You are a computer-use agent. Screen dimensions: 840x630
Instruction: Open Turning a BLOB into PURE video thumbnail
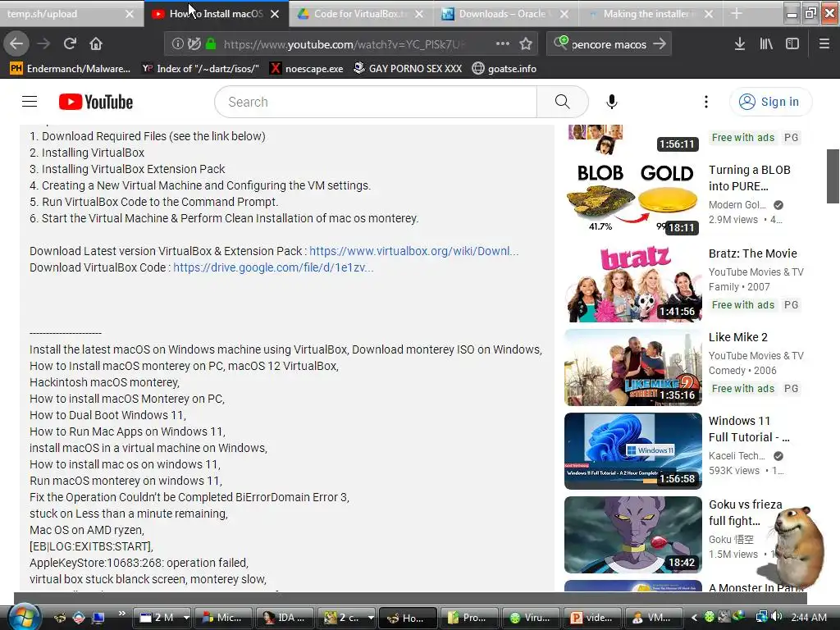(632, 199)
